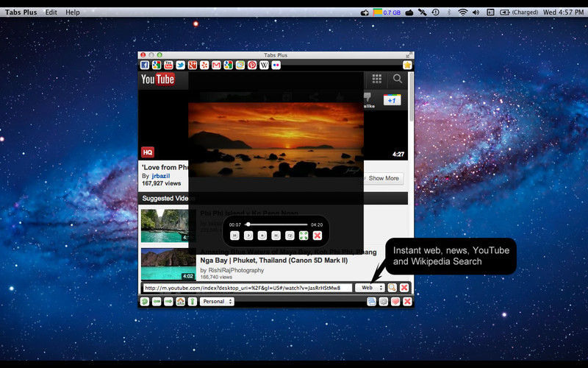The height and width of the screenshot is (368, 588).
Task: Go back with the green left arrow
Action: tap(157, 302)
